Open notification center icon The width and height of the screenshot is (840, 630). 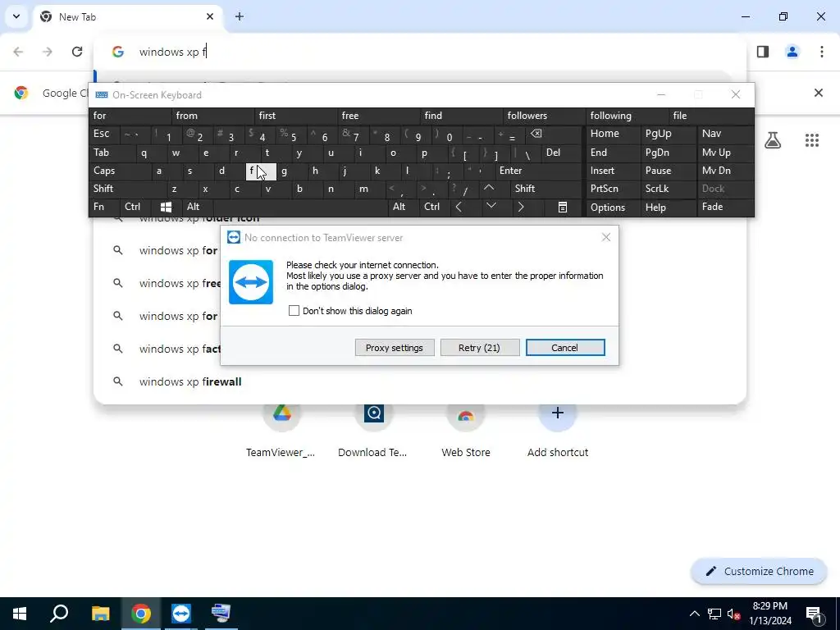(x=813, y=614)
